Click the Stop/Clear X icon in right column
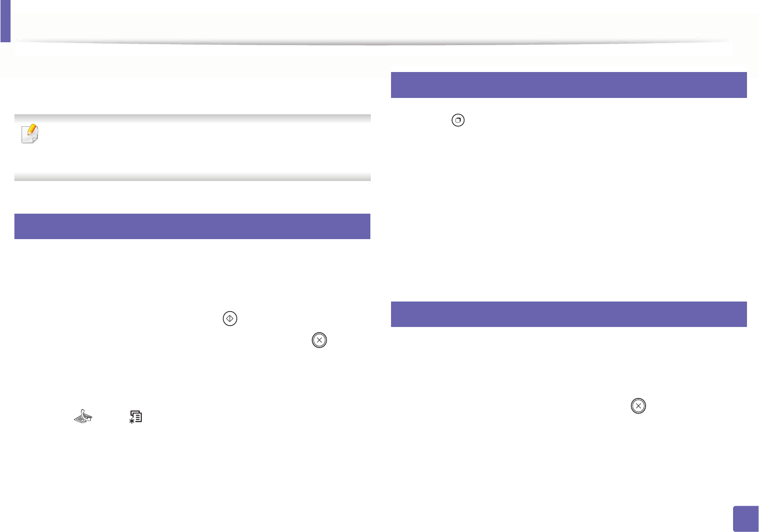This screenshot has width=759, height=532. coord(638,406)
